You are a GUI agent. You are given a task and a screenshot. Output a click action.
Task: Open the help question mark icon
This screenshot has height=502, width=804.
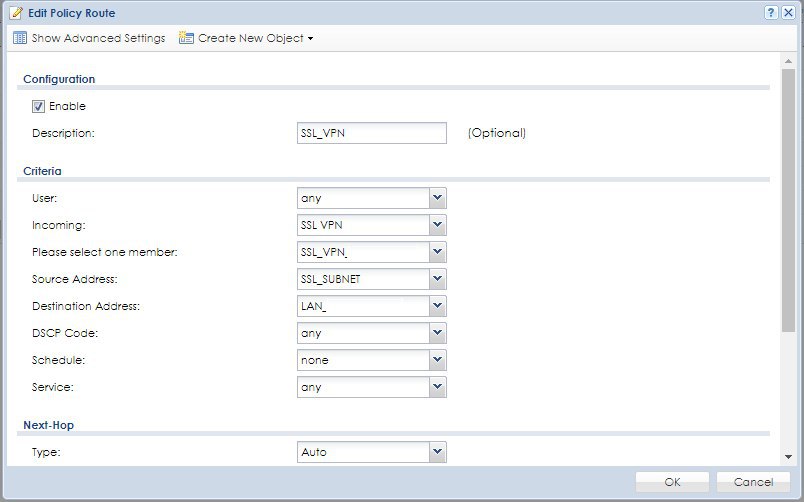(771, 13)
